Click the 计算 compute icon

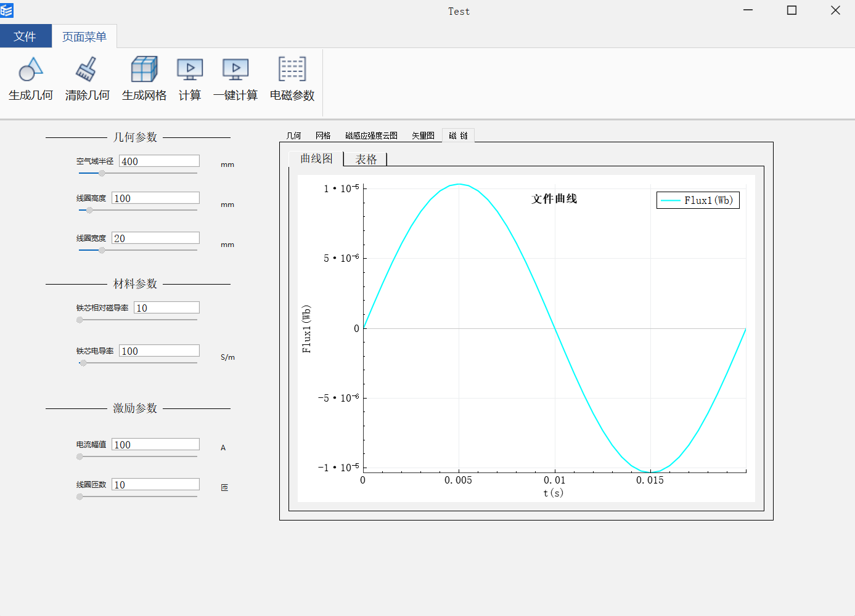[x=190, y=69]
